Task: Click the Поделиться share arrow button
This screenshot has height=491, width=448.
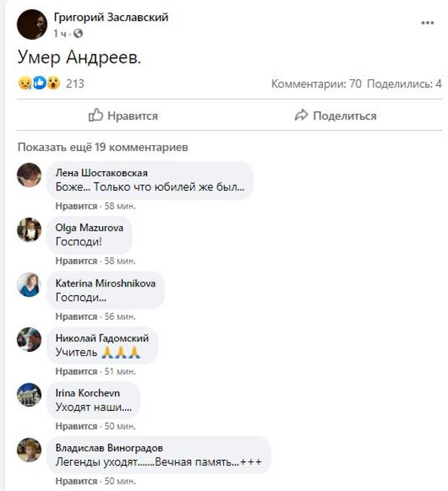Action: click(335, 116)
